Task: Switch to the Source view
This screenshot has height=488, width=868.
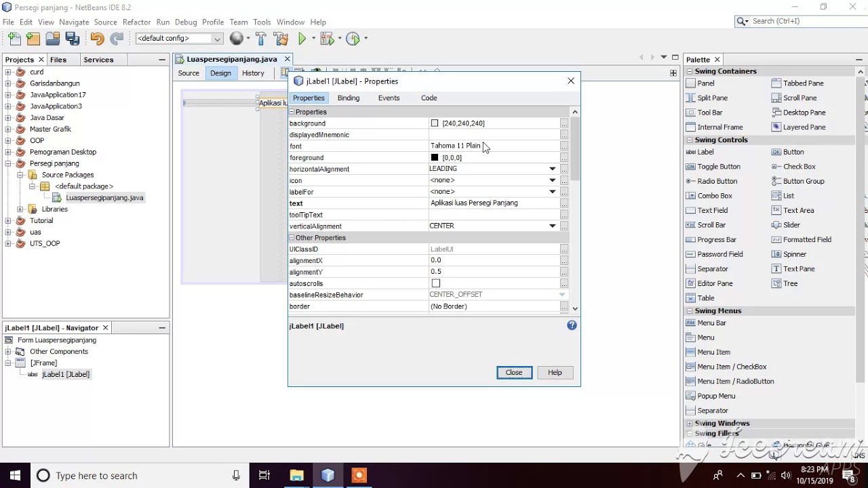Action: click(189, 73)
